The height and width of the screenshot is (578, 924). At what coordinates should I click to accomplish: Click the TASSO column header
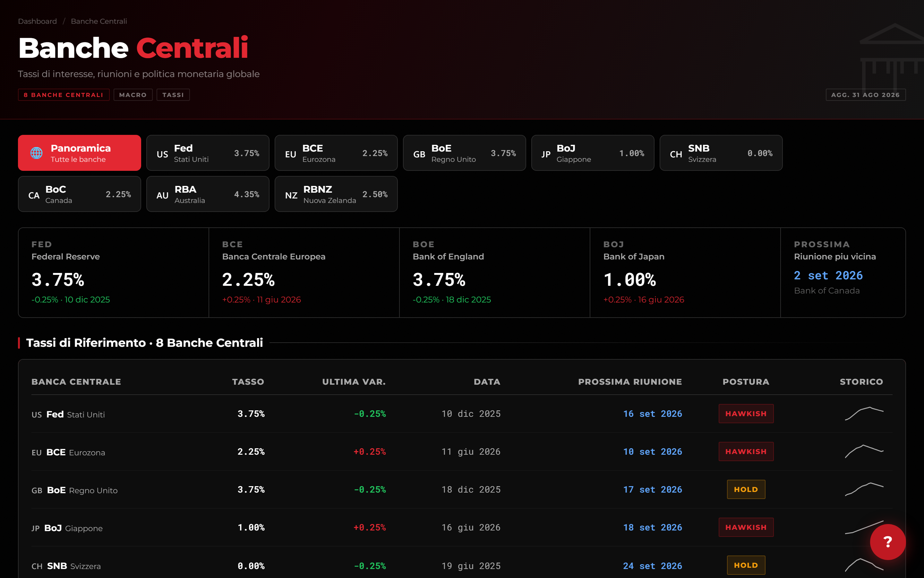248,381
